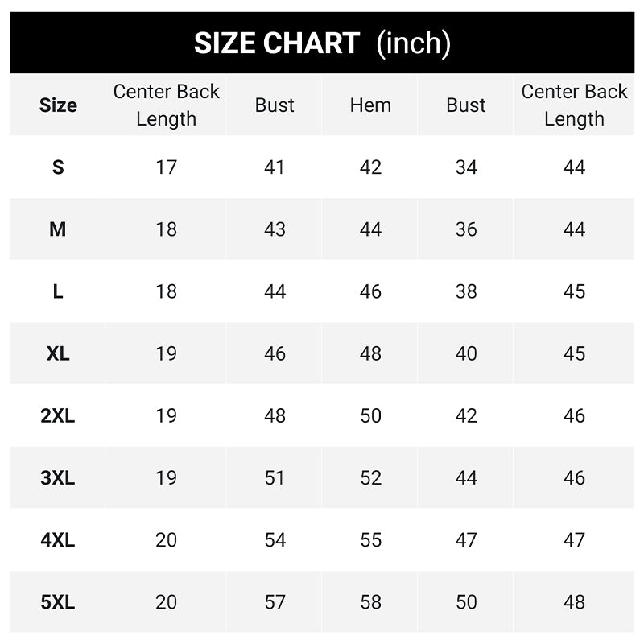Click the 3XL size row label

click(x=58, y=477)
